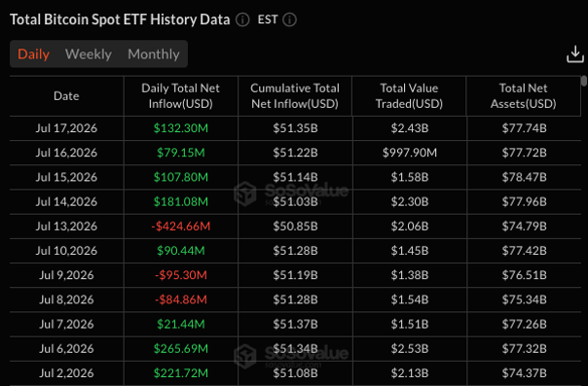Image resolution: width=588 pixels, height=386 pixels.
Task: Select net assets $74.37B
Action: (524, 373)
